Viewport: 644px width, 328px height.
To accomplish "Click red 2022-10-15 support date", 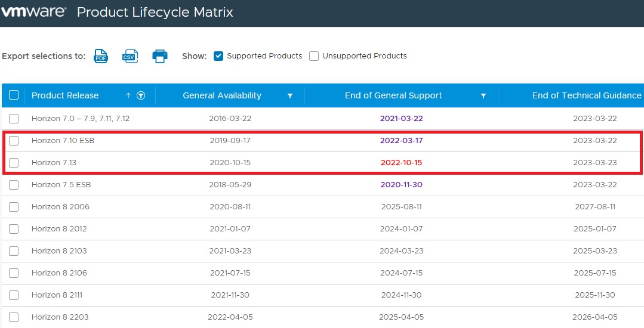I will click(x=401, y=163).
